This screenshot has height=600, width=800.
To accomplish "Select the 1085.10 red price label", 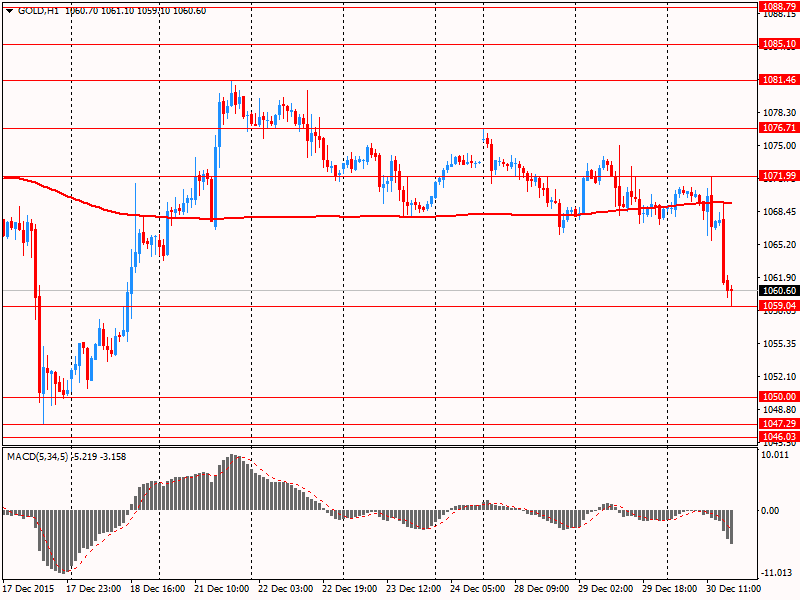I will coord(778,44).
